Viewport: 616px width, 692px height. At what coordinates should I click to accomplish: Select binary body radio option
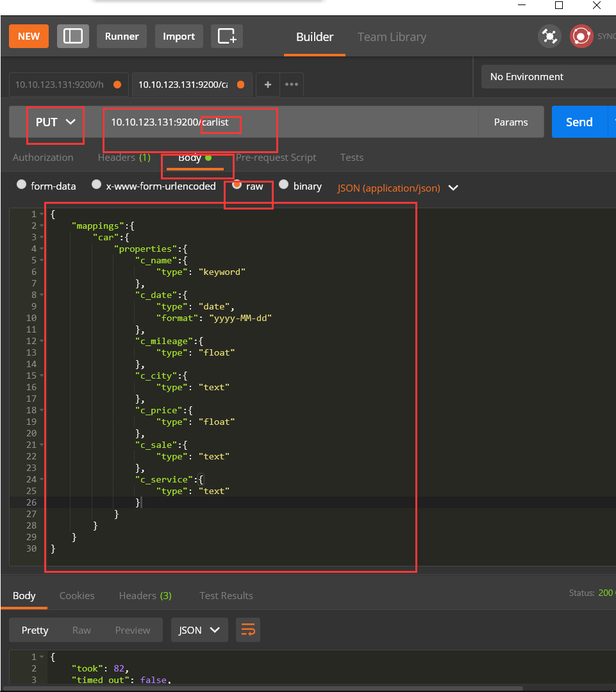(x=283, y=185)
